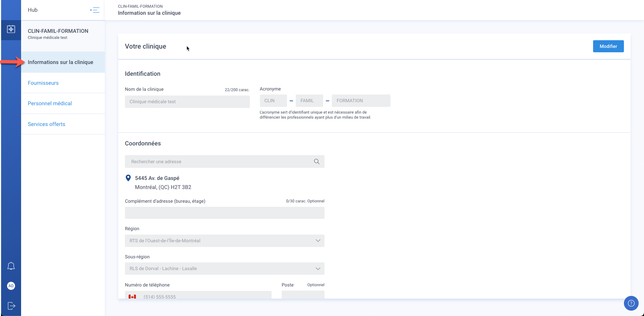Click the Rechercher une adresse field

(x=225, y=162)
